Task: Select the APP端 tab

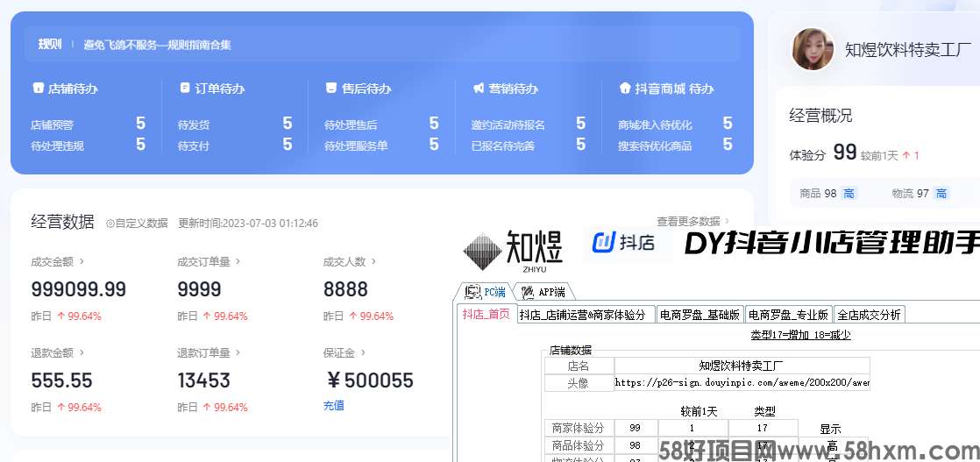Action: 543,291
